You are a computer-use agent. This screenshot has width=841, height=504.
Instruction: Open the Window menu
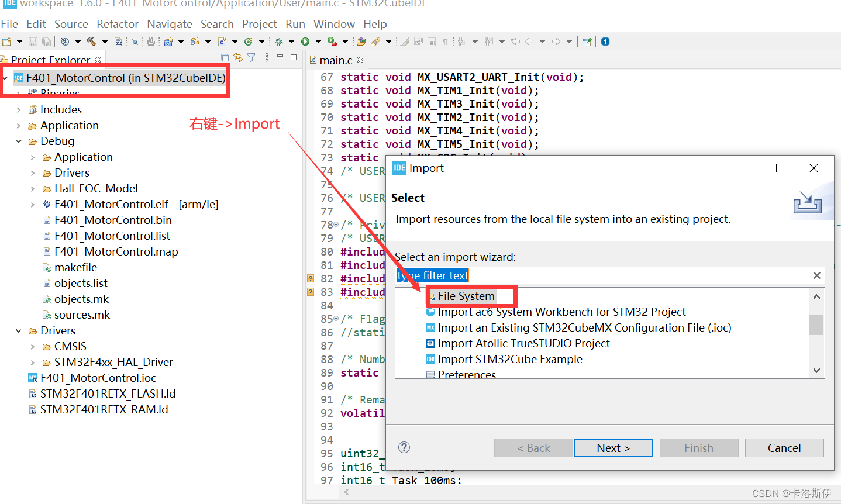click(334, 24)
